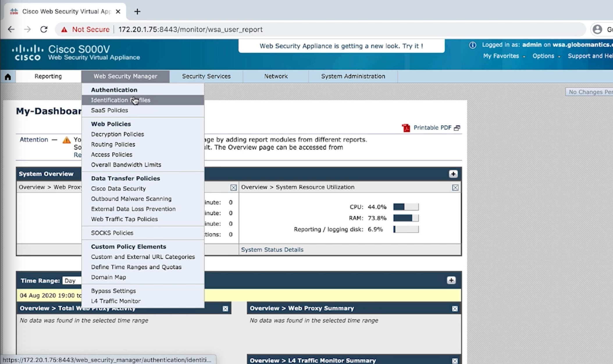The width and height of the screenshot is (613, 364).
Task: Choose Decryption Policies from the menu
Action: pos(143,134)
